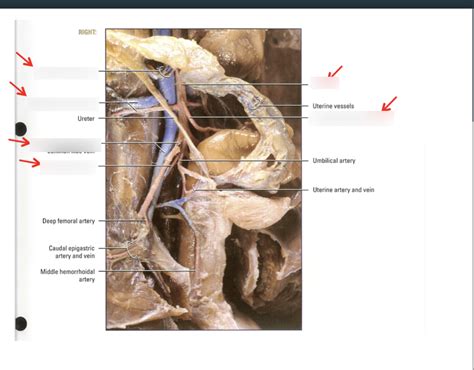The width and height of the screenshot is (474, 370).
Task: Click the 'Uterine artery and vein' label
Action: pos(343,190)
